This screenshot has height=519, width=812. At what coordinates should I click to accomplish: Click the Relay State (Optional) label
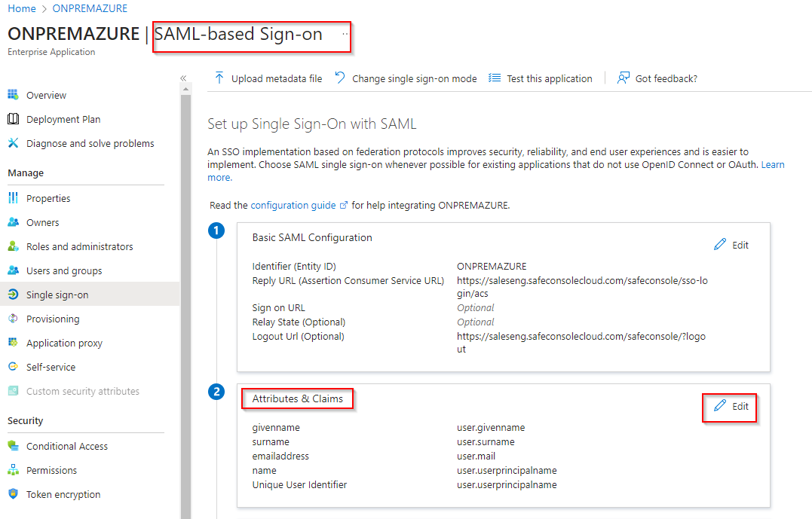pos(299,322)
